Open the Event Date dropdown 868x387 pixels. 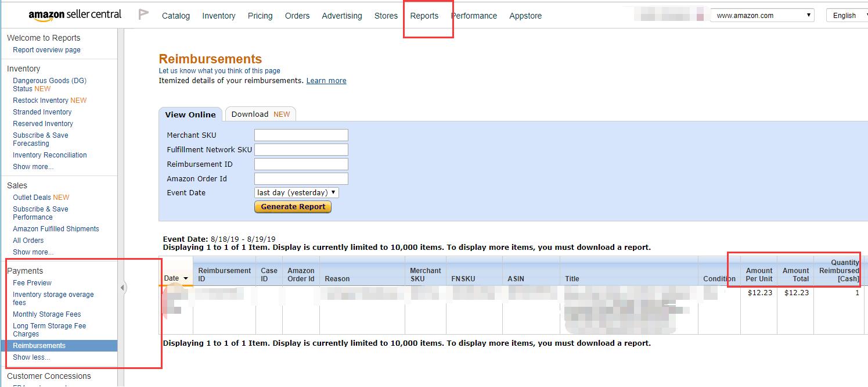pyautogui.click(x=296, y=192)
